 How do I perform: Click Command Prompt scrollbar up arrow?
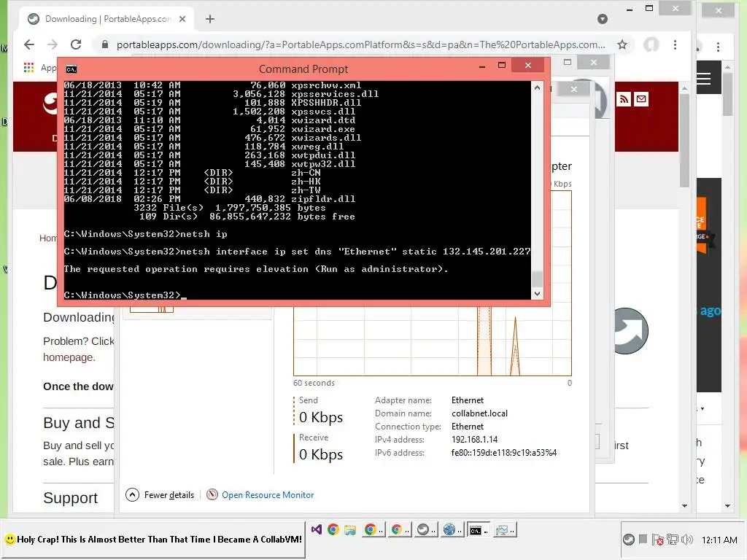538,87
